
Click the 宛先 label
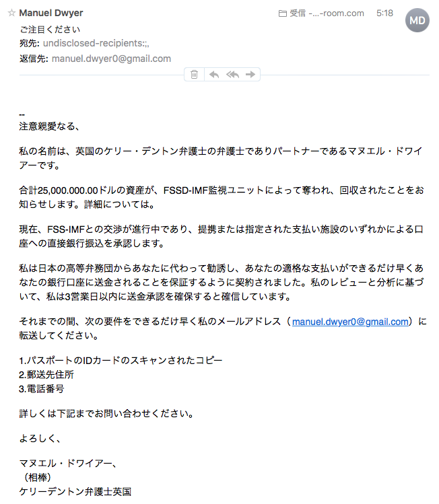point(29,43)
